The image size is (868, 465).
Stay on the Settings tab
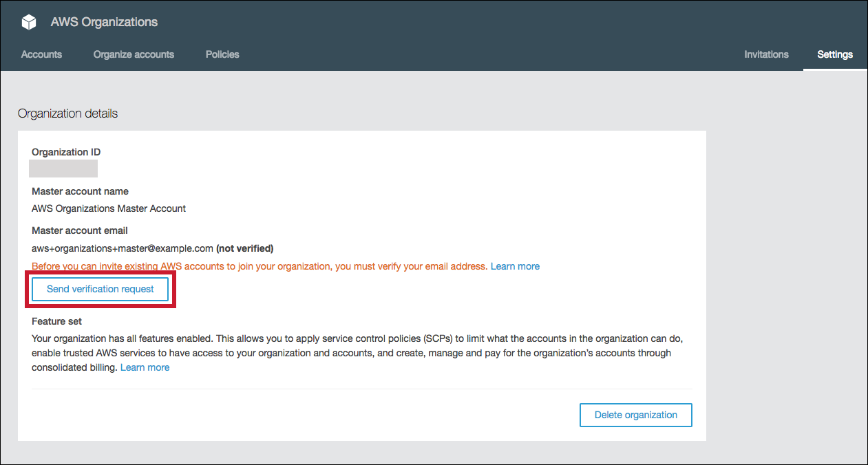(x=834, y=54)
